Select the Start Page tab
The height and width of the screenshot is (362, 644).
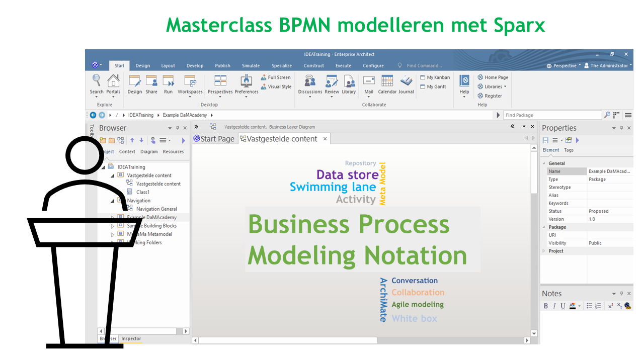coord(214,139)
